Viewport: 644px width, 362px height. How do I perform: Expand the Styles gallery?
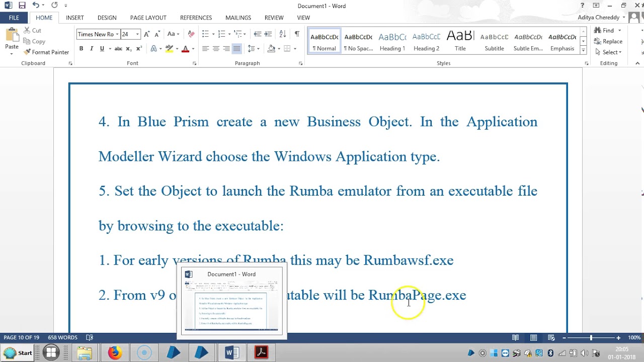point(583,50)
